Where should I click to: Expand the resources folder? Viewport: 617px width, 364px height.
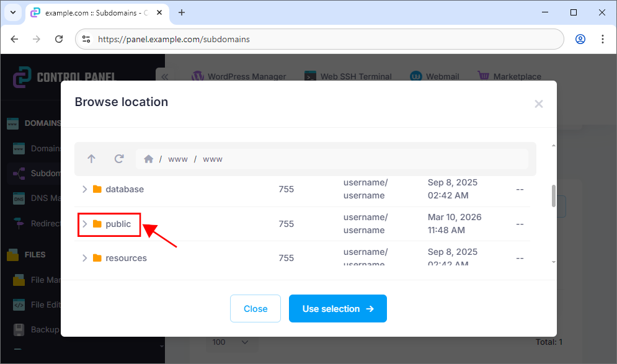coord(84,258)
